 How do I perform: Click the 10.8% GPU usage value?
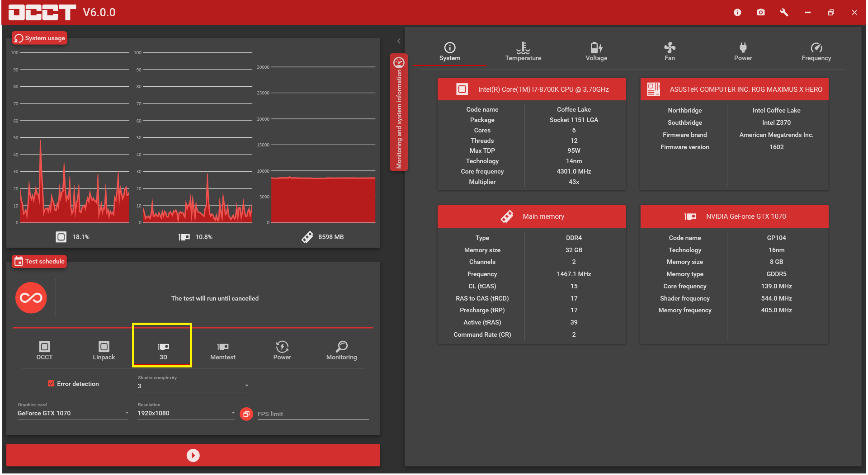[204, 237]
